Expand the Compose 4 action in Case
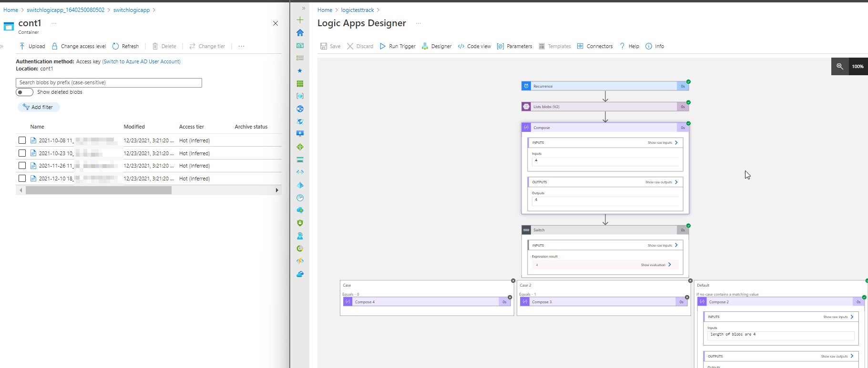 [x=427, y=302]
